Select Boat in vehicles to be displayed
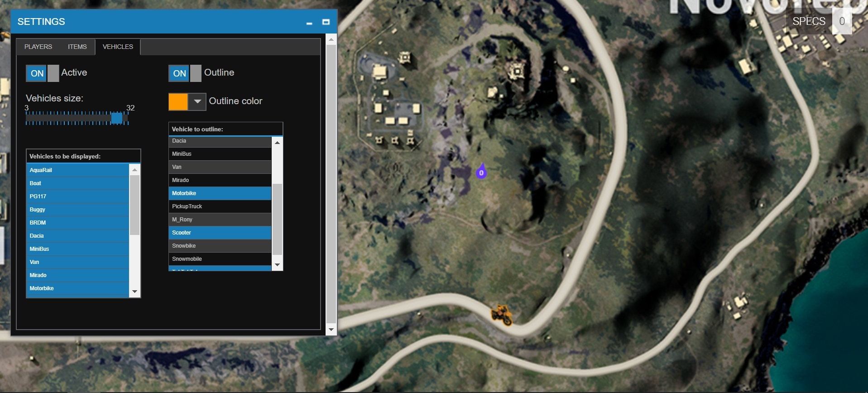 (x=78, y=183)
